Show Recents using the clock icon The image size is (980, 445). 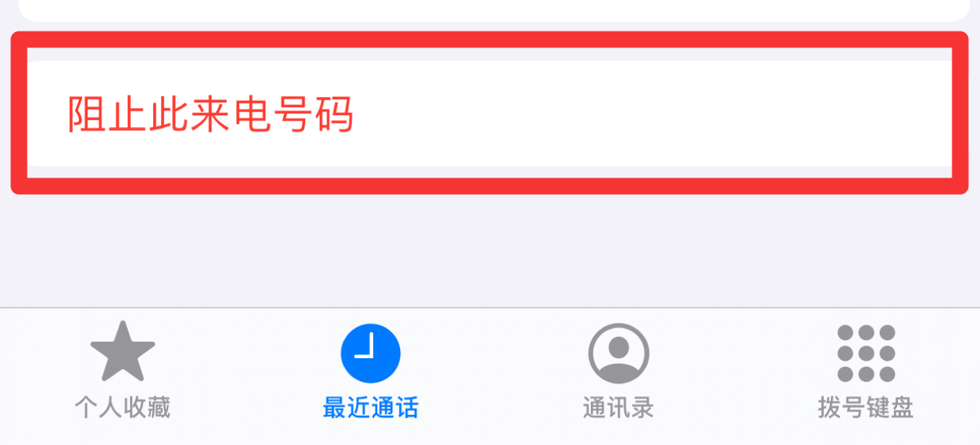click(x=371, y=353)
